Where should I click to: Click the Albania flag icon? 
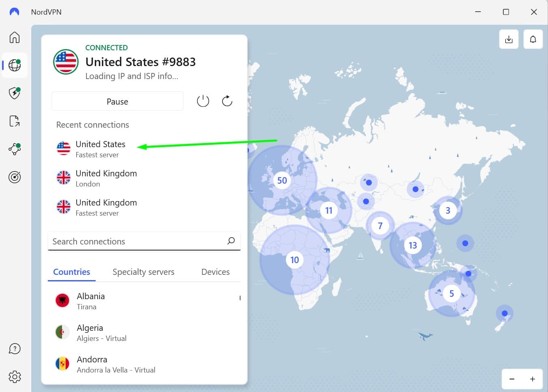tap(62, 300)
